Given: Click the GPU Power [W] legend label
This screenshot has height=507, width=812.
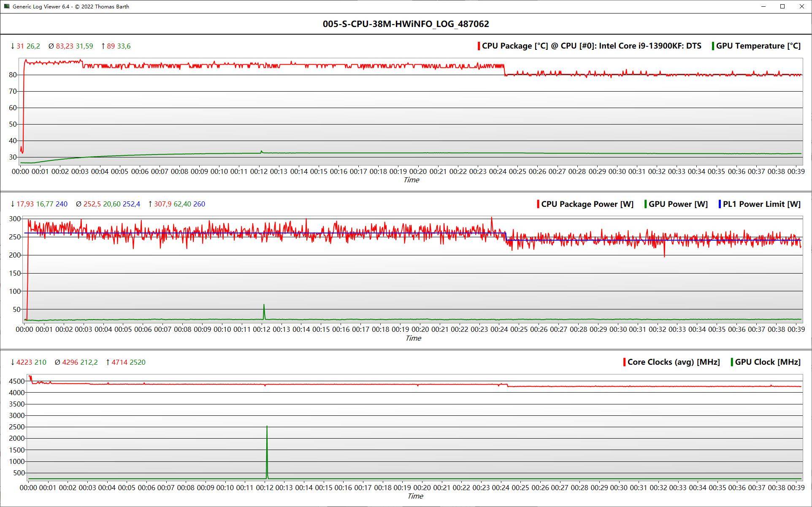Looking at the screenshot, I should 678,204.
